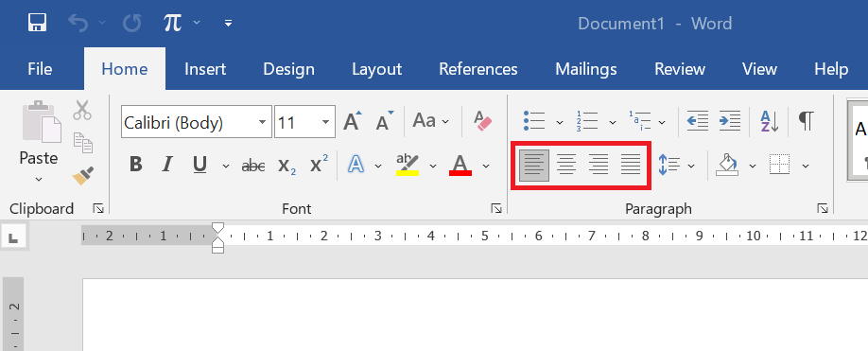Cut selection with the scissors icon

pyautogui.click(x=82, y=110)
